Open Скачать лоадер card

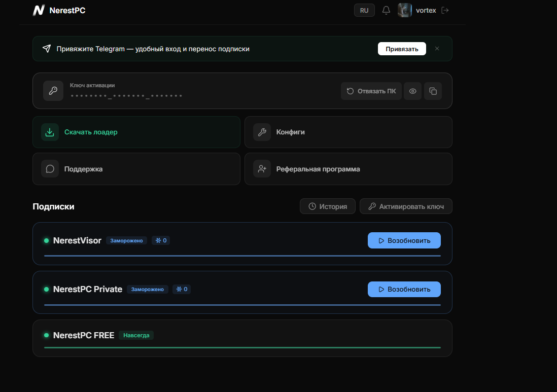click(x=136, y=132)
